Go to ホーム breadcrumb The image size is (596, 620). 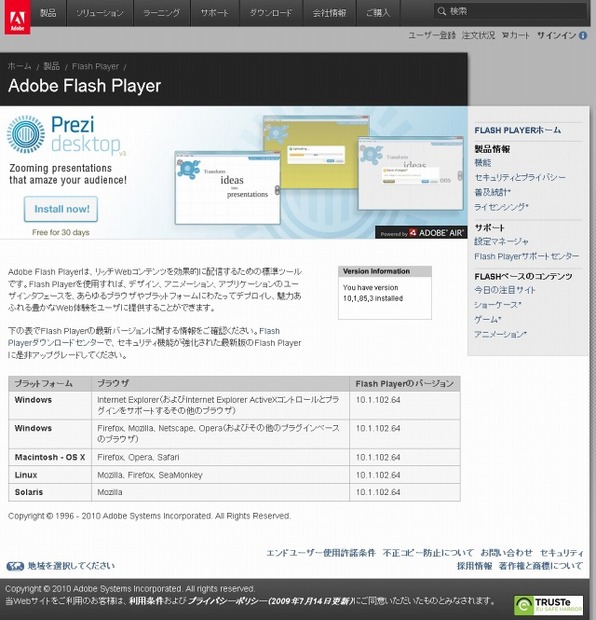tap(19, 66)
